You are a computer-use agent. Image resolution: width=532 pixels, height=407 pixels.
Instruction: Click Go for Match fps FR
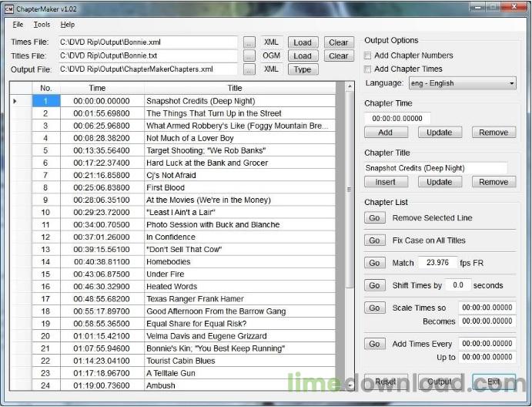[375, 263]
